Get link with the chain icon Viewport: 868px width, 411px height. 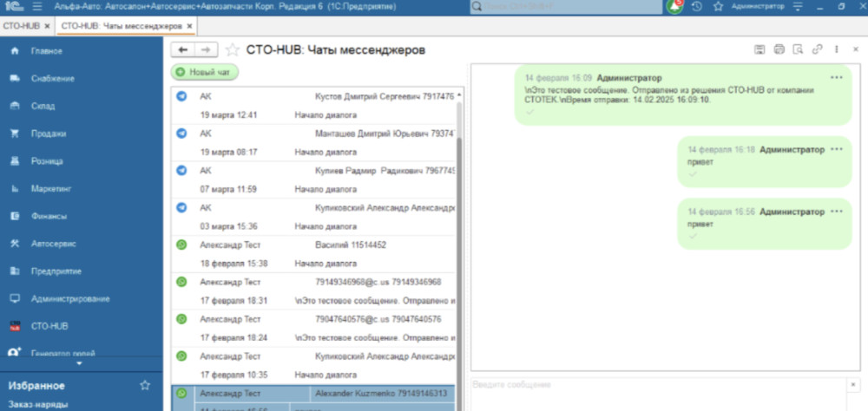point(817,49)
